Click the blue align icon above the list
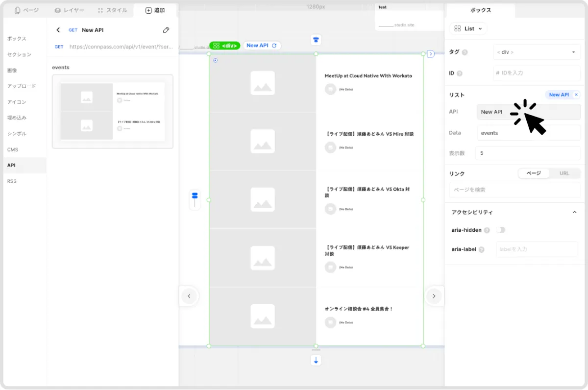 click(316, 40)
